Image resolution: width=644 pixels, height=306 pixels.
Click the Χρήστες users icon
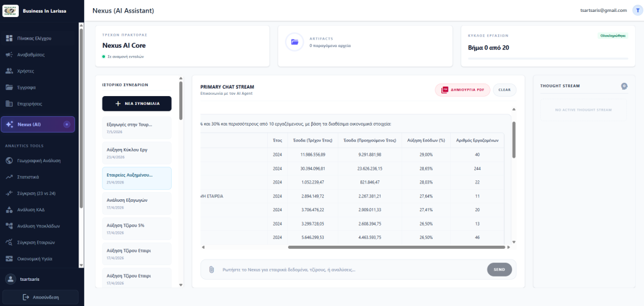[9, 71]
